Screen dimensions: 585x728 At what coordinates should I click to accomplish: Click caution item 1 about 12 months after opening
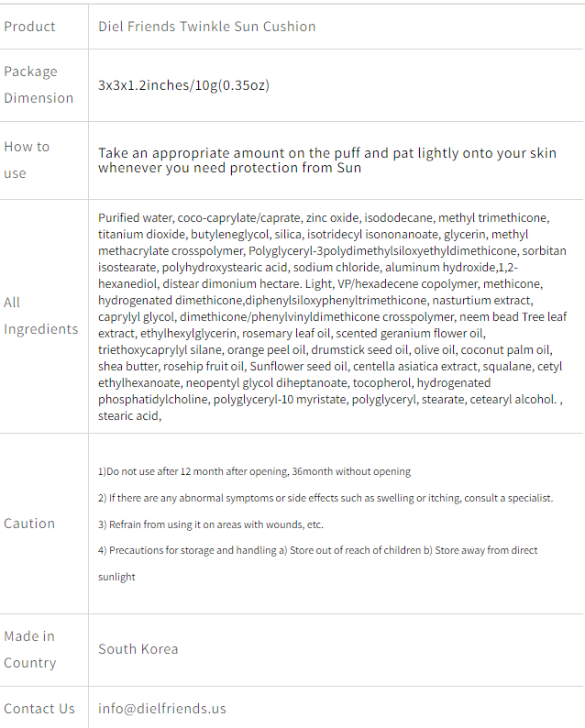pos(254,471)
